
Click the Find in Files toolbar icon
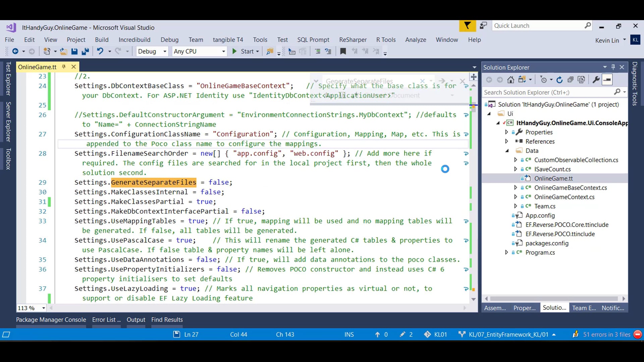point(269,51)
